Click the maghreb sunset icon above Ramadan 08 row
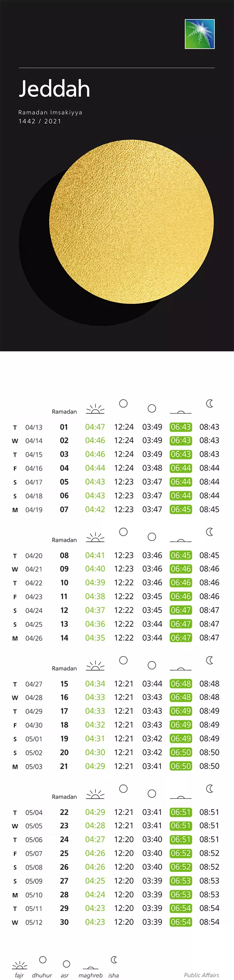This screenshot has height=980, width=234. (180, 540)
